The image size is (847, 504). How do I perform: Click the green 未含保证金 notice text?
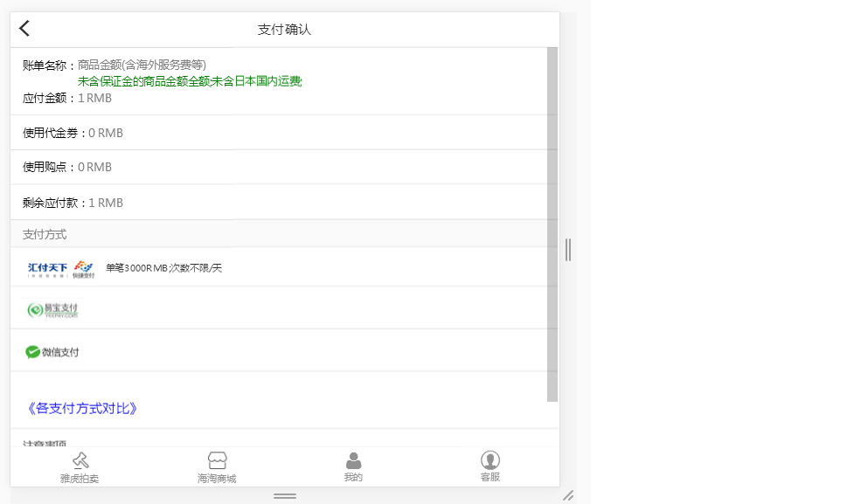pyautogui.click(x=191, y=80)
